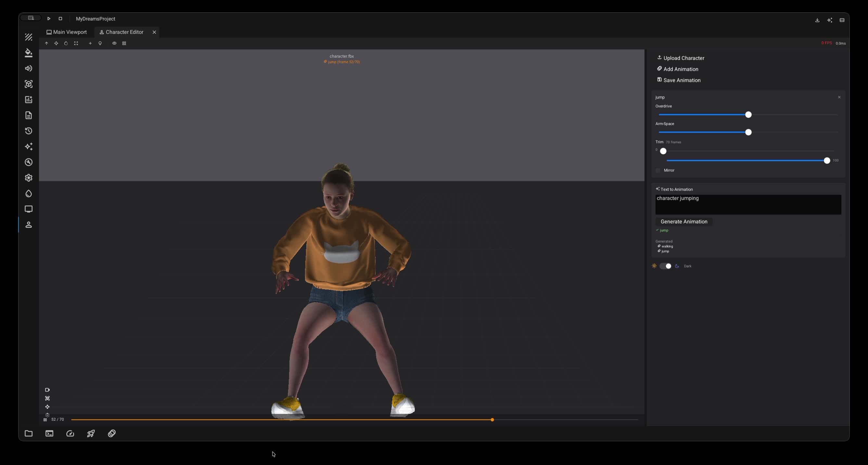
Task: Click the Overdrive slider handle
Action: pos(748,115)
